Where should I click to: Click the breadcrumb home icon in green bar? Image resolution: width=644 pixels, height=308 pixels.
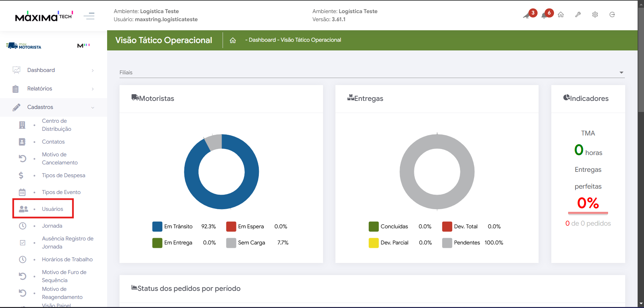coord(233,40)
